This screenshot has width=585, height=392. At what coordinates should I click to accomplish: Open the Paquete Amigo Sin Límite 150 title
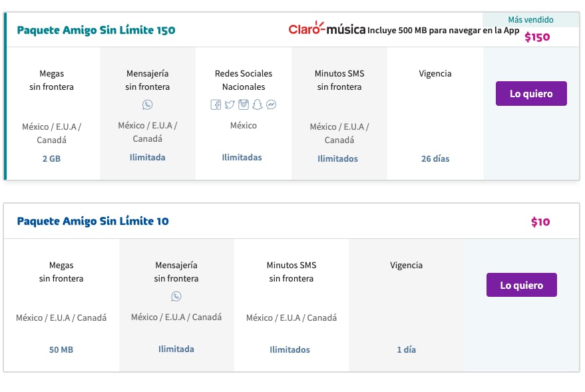96,30
